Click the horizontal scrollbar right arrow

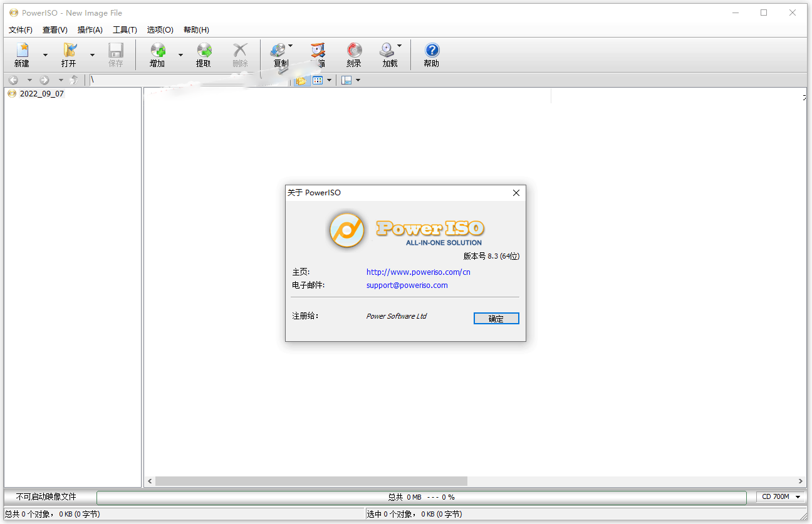[802, 481]
